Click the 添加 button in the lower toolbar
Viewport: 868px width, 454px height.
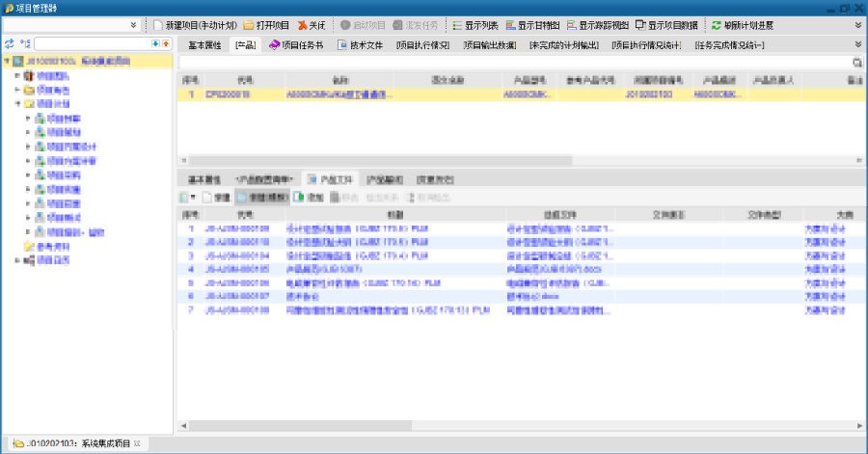coord(309,197)
